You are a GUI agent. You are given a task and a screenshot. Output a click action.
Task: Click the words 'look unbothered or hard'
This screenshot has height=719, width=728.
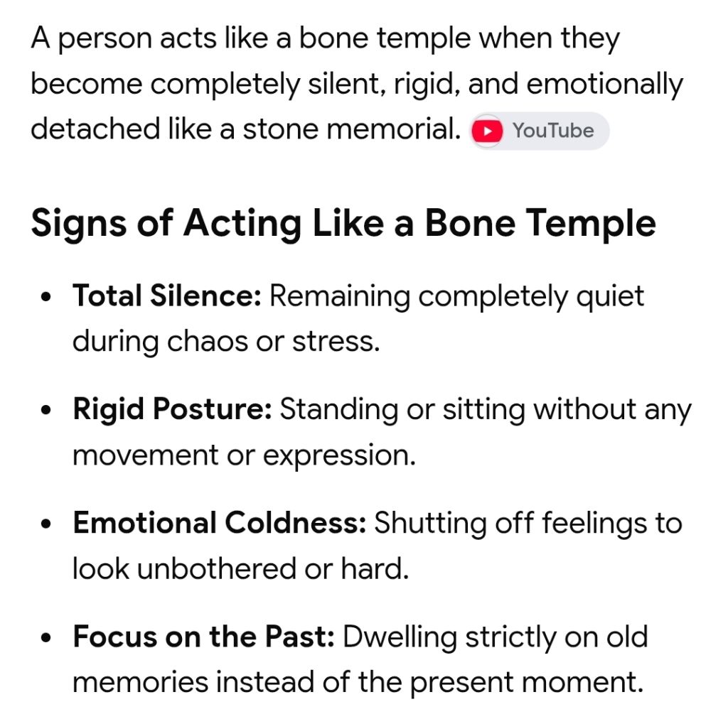click(x=241, y=568)
